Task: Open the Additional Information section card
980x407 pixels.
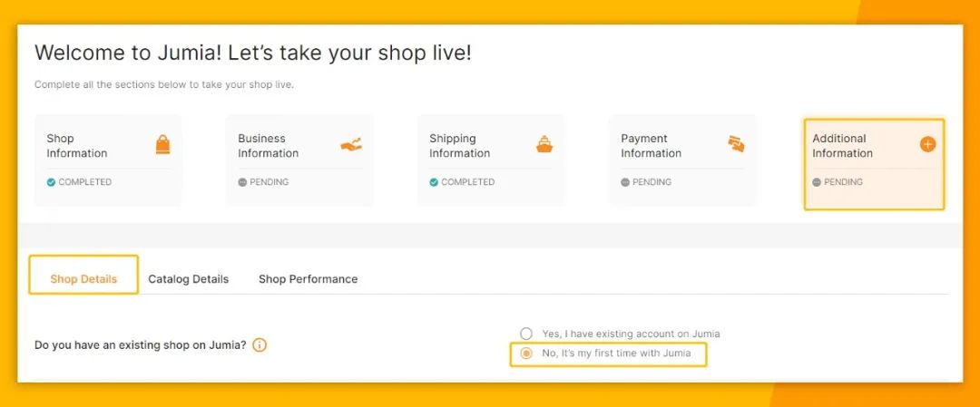Action: (x=874, y=164)
